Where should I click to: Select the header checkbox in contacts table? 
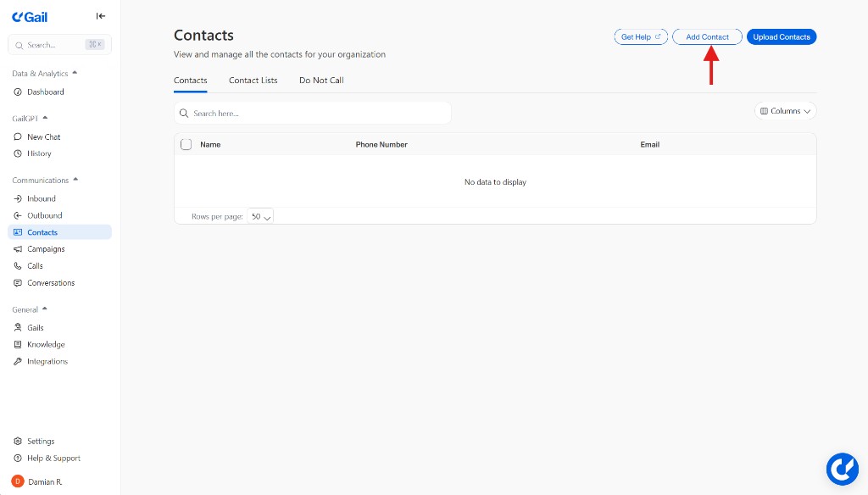(x=186, y=144)
